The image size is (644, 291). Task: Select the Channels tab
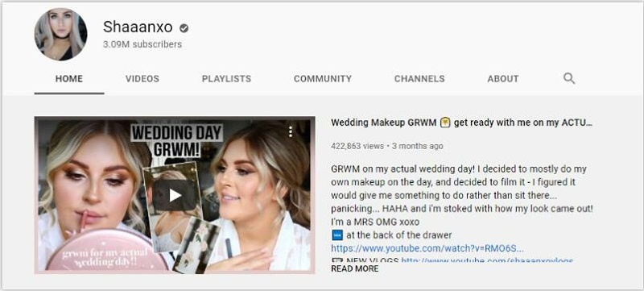click(x=419, y=78)
